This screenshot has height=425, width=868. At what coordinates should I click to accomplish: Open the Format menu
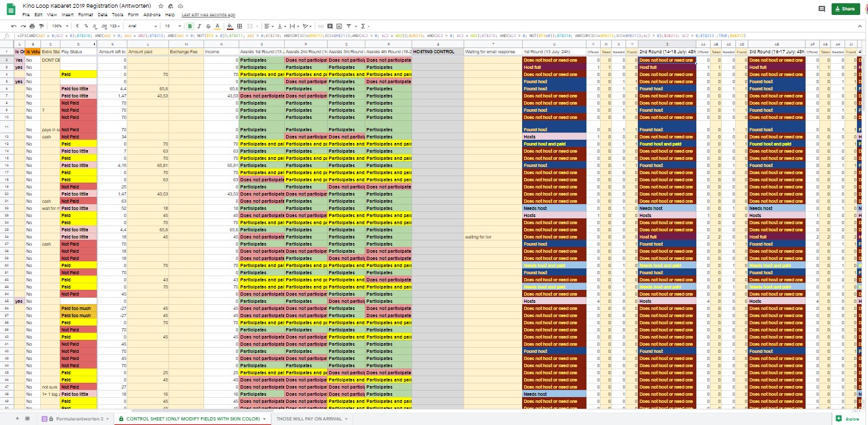(85, 14)
